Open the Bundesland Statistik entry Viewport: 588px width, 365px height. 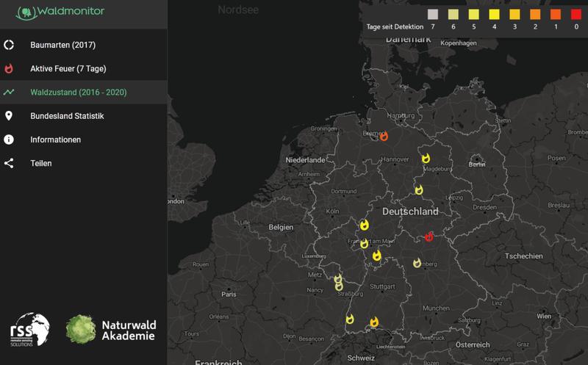(84, 116)
